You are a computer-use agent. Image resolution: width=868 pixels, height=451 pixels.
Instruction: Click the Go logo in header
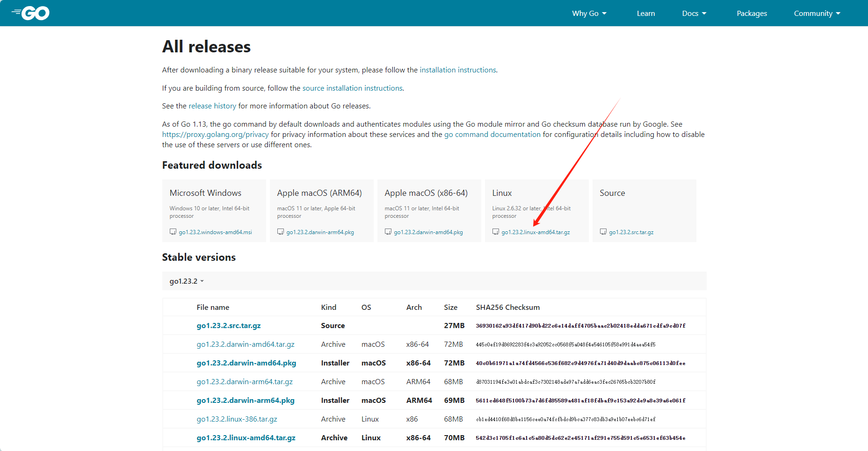click(31, 13)
